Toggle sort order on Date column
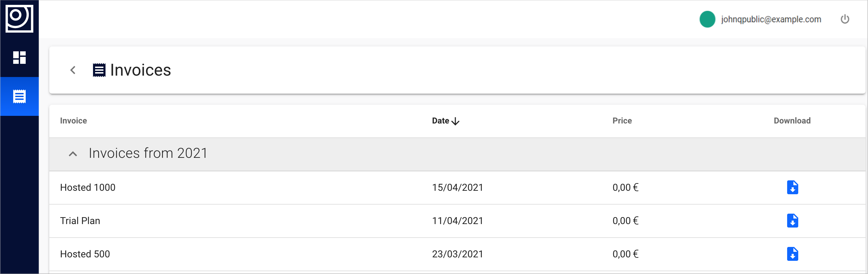868x274 pixels. point(440,121)
